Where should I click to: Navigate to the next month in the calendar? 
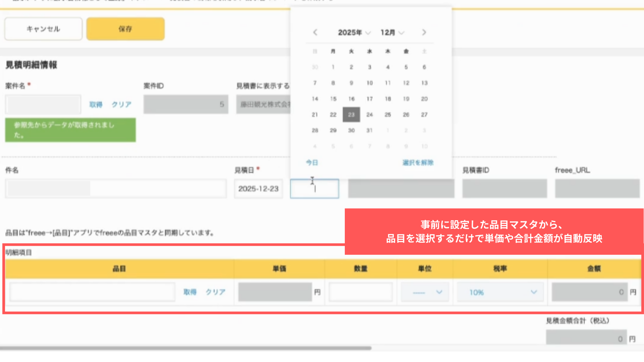coord(424,32)
